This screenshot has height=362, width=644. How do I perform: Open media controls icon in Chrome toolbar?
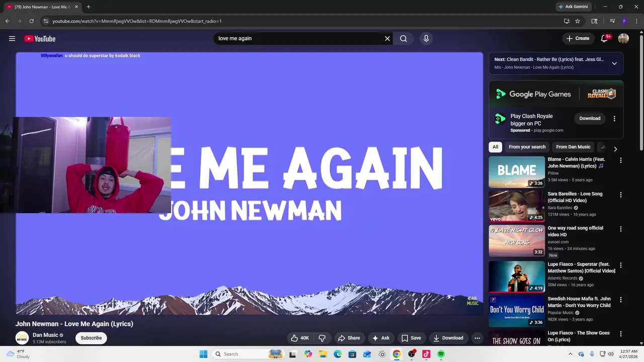(x=612, y=21)
